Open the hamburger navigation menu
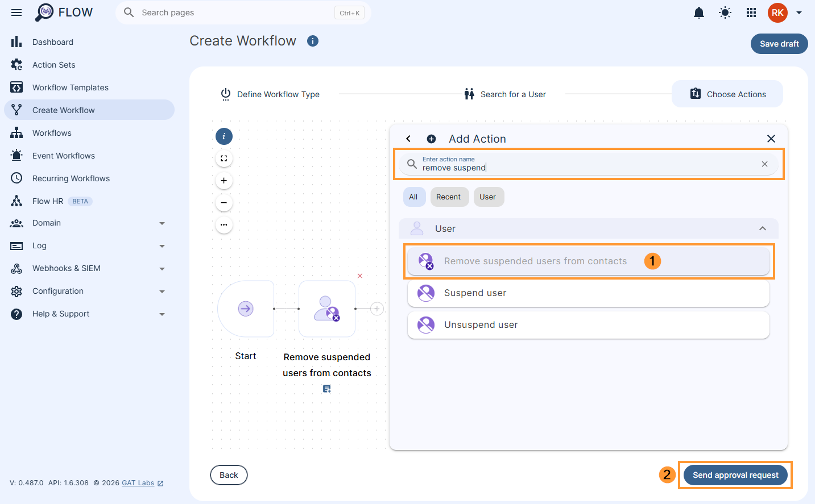 click(x=16, y=13)
